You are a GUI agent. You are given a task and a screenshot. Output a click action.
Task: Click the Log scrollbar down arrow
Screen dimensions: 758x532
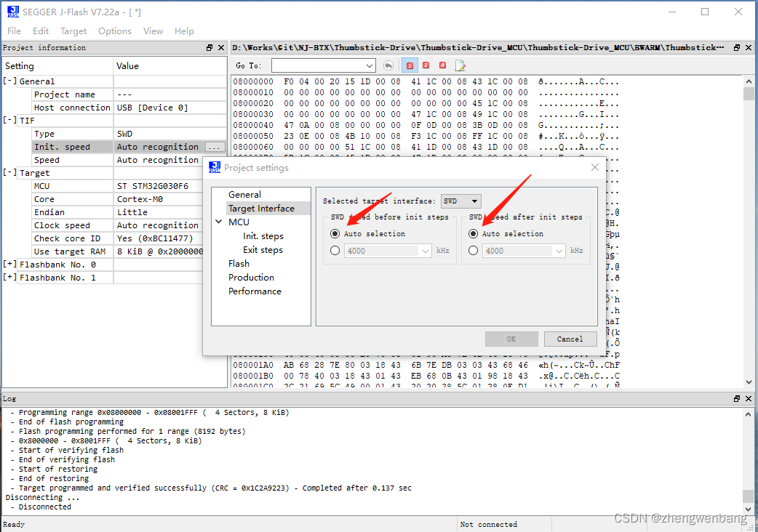tap(749, 509)
